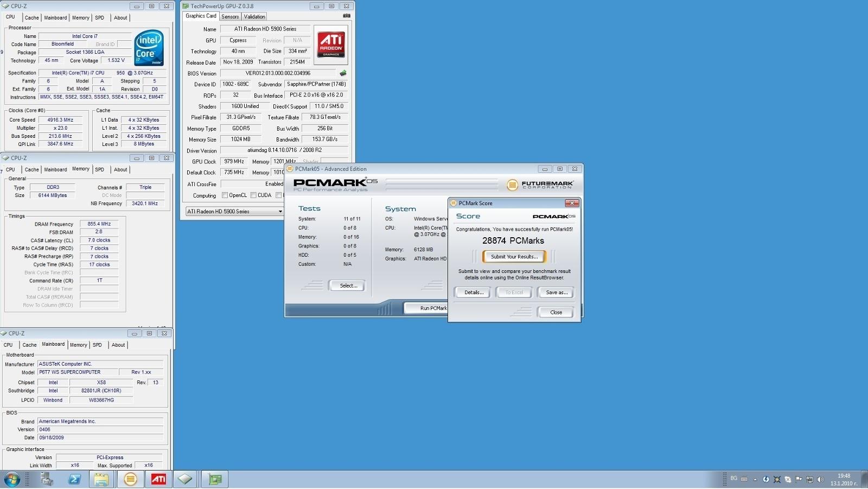Click the red ATI icon on the taskbar
The width and height of the screenshot is (868, 489).
(x=158, y=479)
